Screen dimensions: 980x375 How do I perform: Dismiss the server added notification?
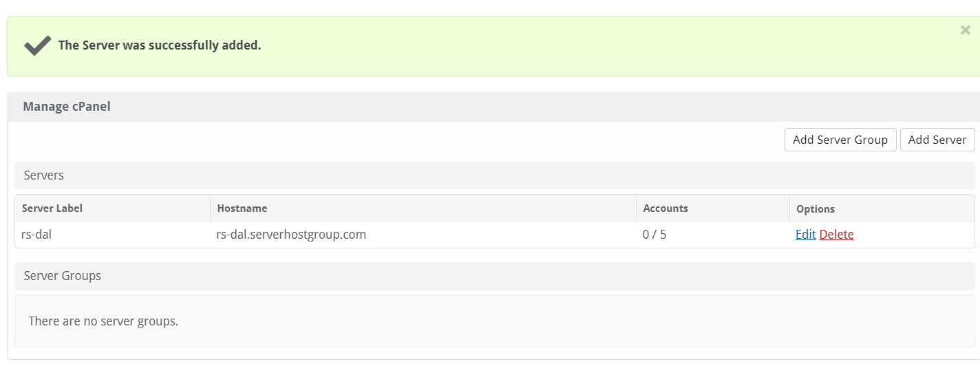click(x=965, y=30)
